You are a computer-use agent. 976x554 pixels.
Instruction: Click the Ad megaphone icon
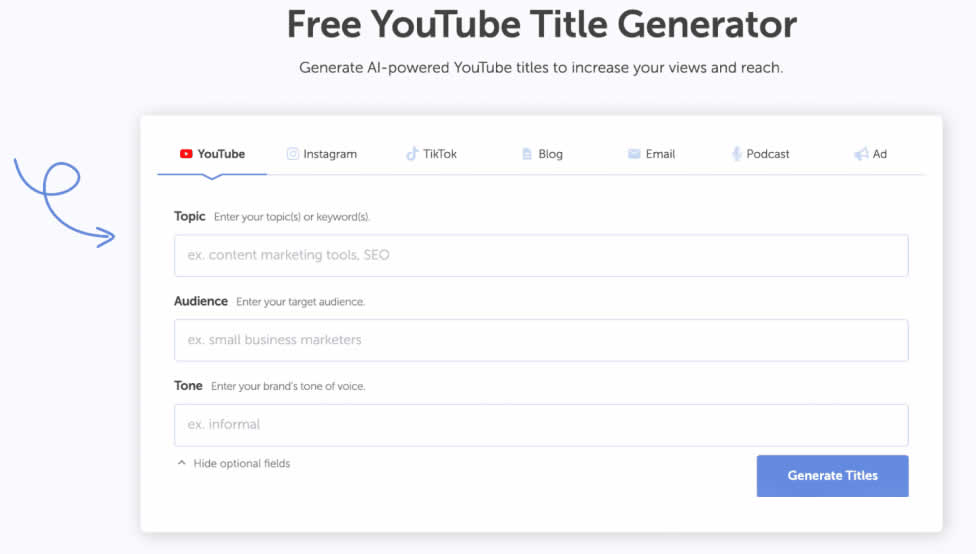coord(861,154)
